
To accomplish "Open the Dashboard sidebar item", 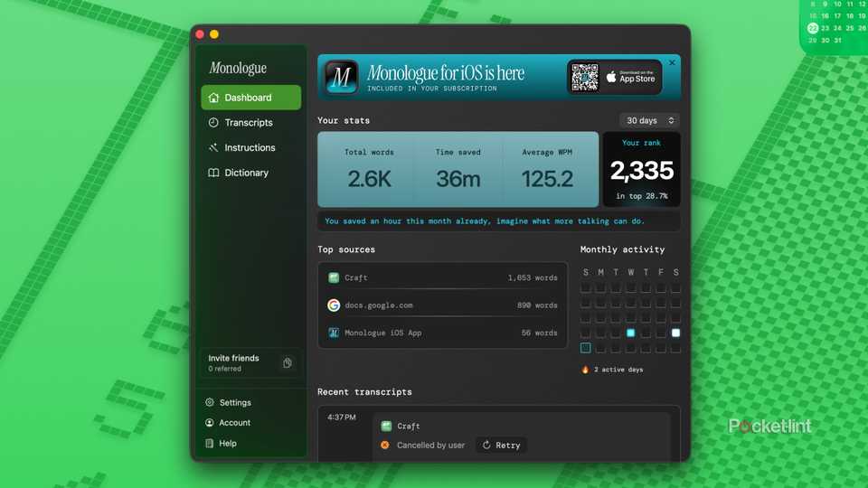I will click(250, 98).
